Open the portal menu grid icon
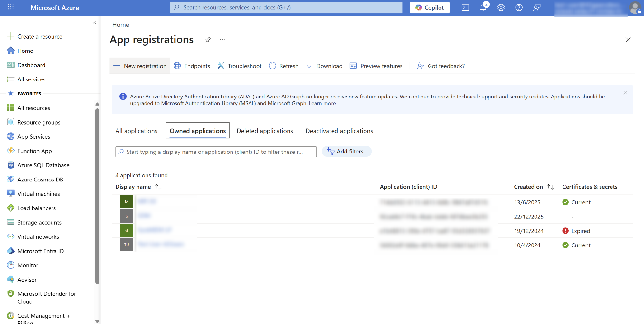This screenshot has width=644, height=324. (x=11, y=7)
